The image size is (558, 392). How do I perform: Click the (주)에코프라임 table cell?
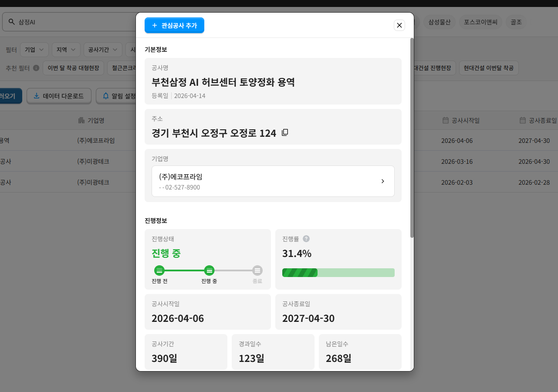tap(96, 140)
